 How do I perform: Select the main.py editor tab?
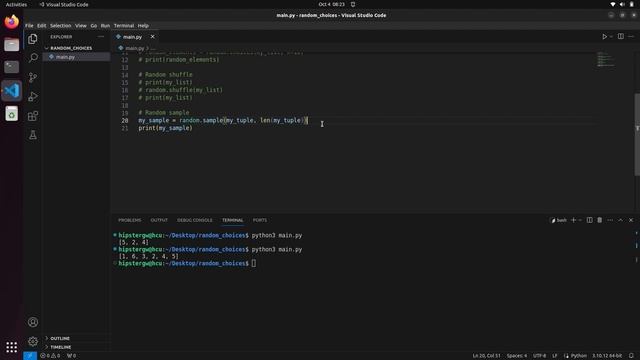(132, 37)
